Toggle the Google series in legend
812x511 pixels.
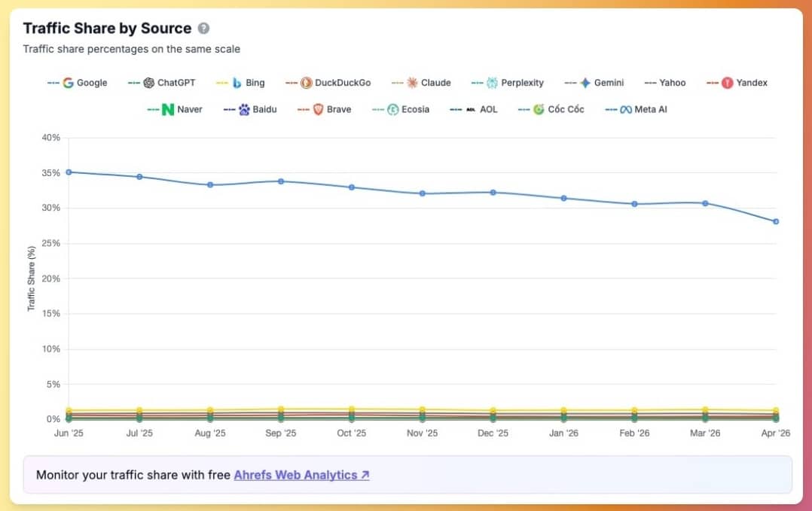(x=77, y=83)
